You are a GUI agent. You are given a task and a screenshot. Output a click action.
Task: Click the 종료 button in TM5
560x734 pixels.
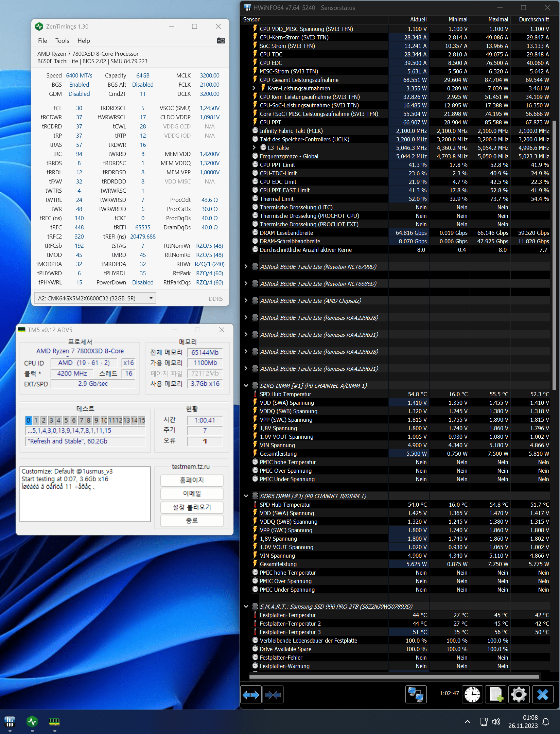click(192, 521)
